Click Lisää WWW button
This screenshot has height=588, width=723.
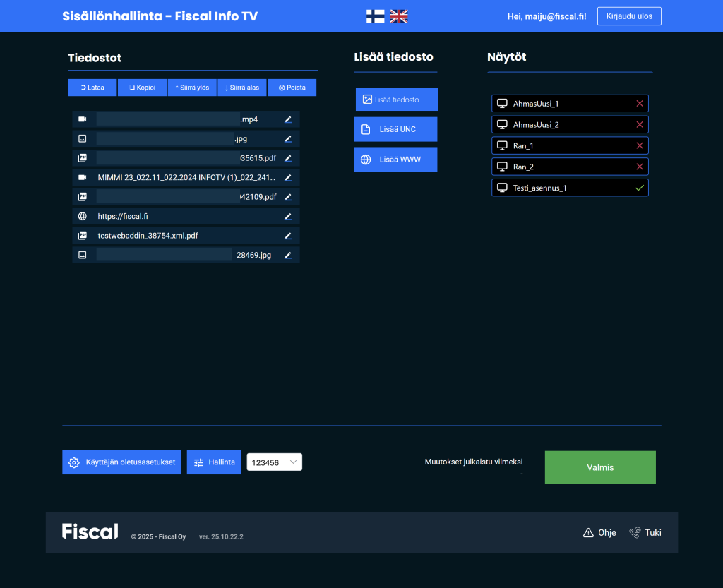[x=395, y=160]
